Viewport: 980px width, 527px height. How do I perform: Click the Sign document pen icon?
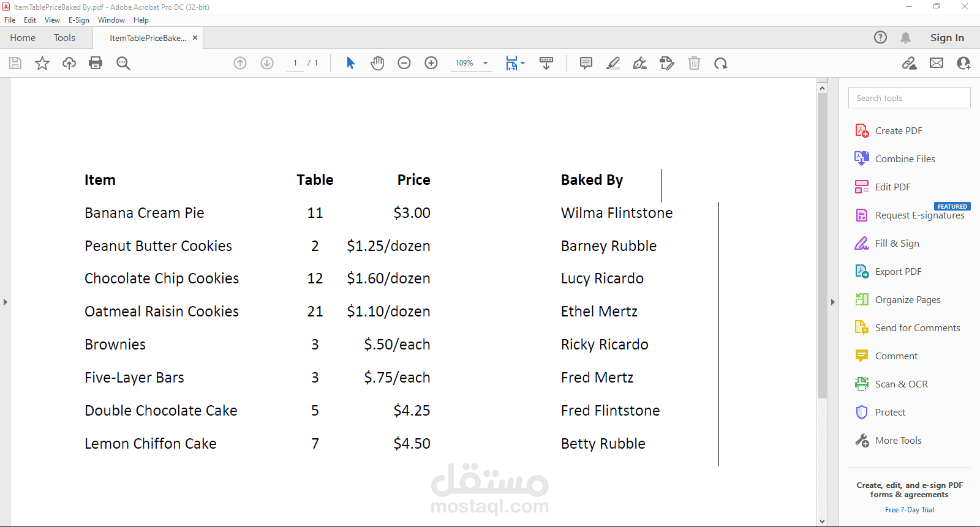[x=640, y=63]
